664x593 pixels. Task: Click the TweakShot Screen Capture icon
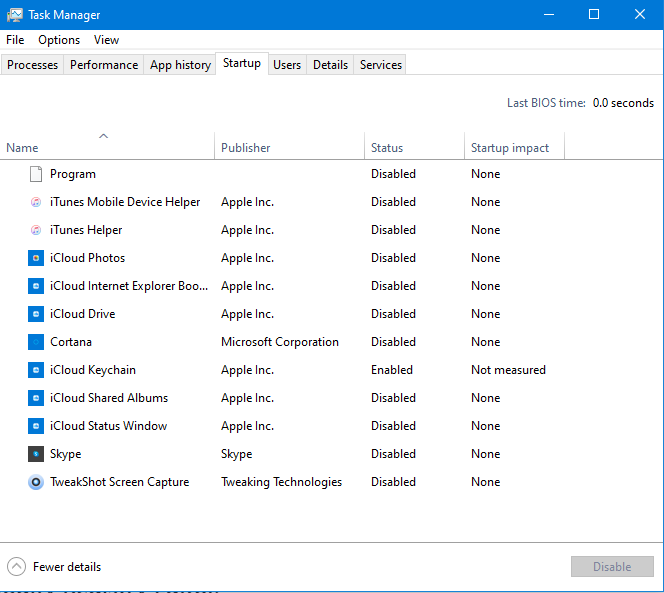[36, 482]
